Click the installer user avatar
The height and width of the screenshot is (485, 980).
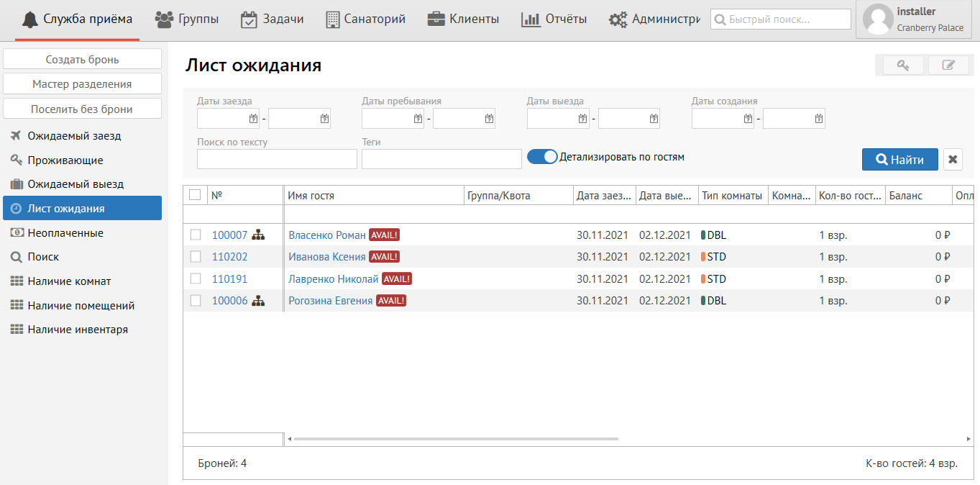[x=877, y=19]
